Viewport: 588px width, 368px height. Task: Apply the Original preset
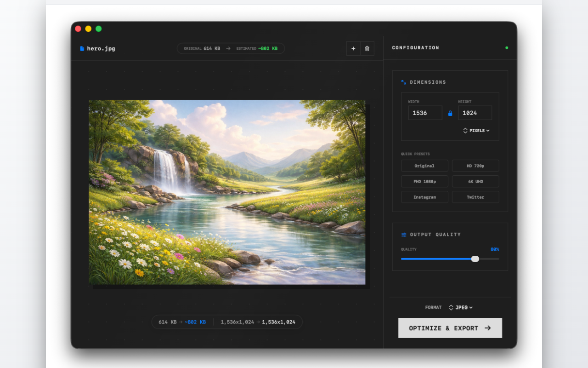[424, 166]
